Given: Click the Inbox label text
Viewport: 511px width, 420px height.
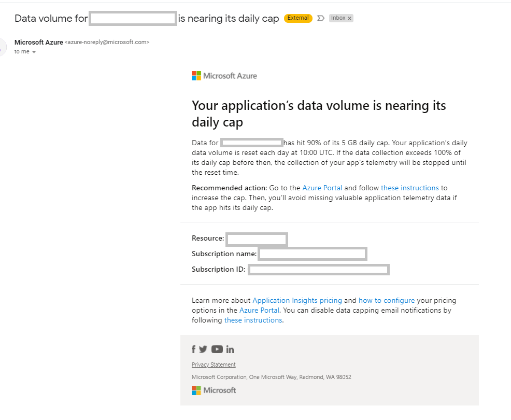Looking at the screenshot, I should click(338, 18).
